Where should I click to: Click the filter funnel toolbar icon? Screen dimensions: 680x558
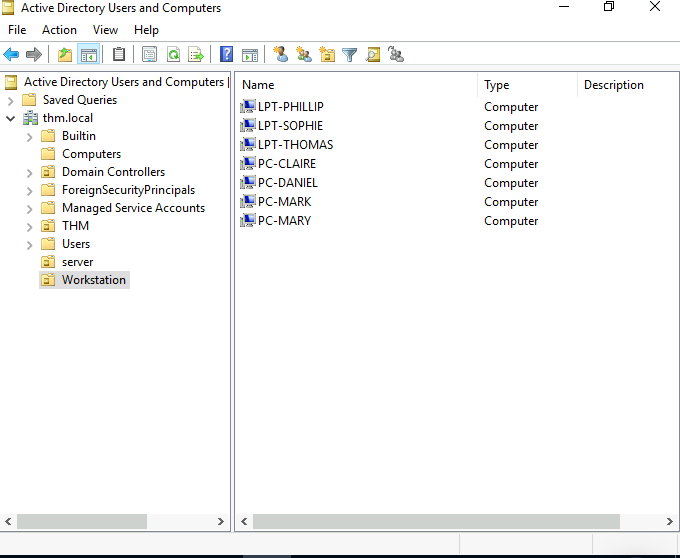pyautogui.click(x=349, y=55)
